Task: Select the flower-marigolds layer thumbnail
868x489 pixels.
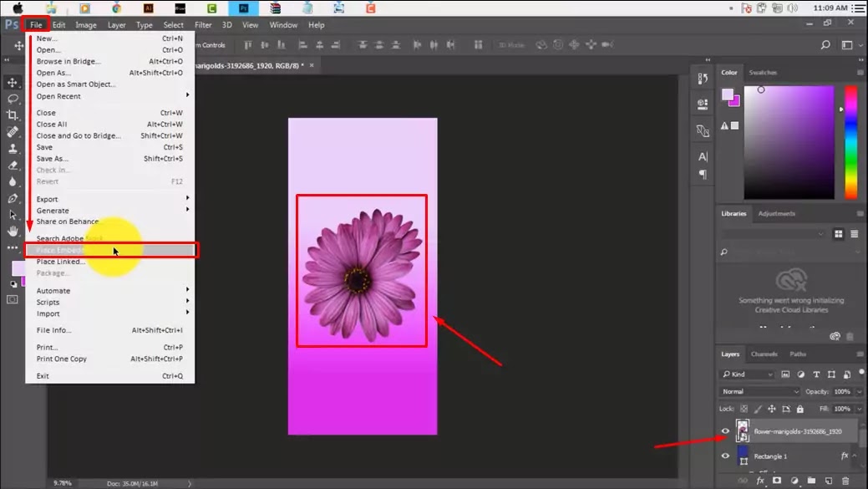Action: pos(742,431)
